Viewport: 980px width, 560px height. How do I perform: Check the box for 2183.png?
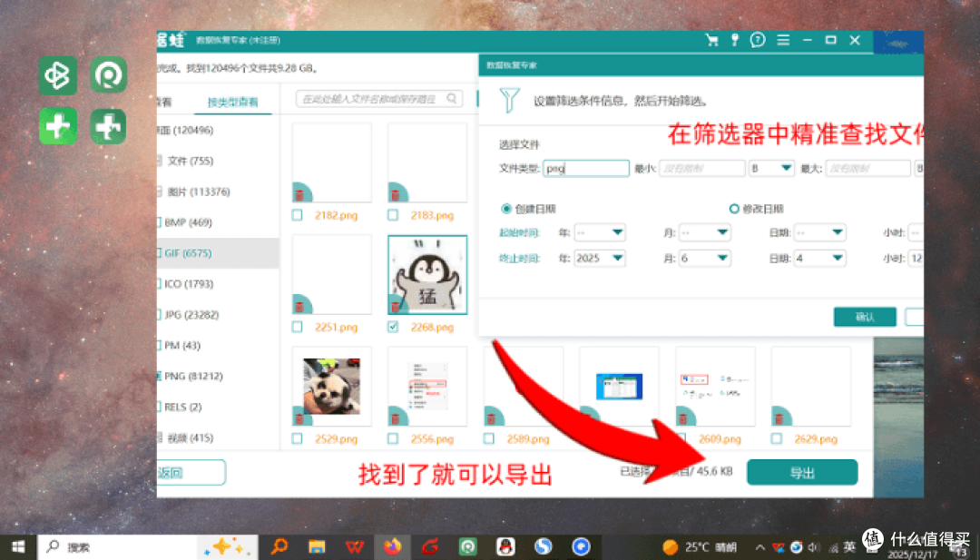(x=393, y=215)
